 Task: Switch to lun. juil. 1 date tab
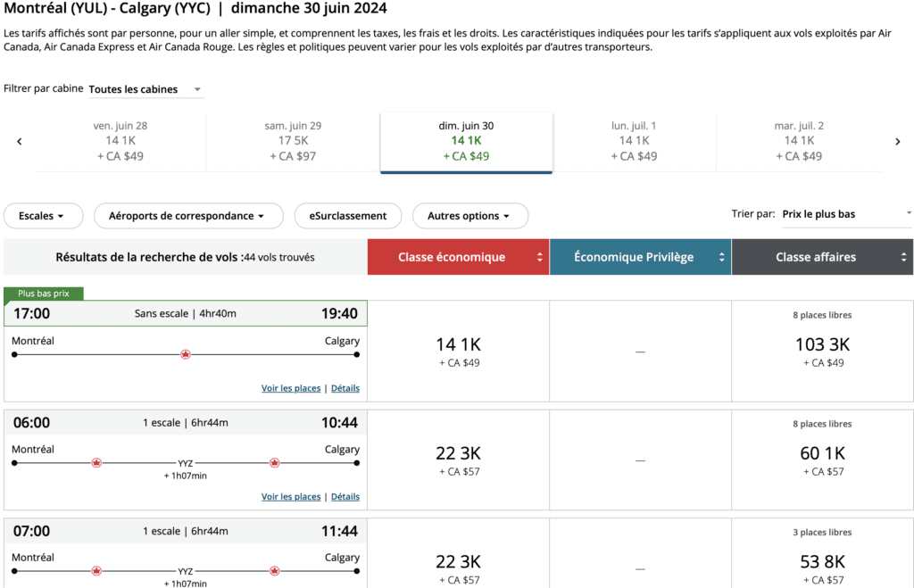(634, 141)
